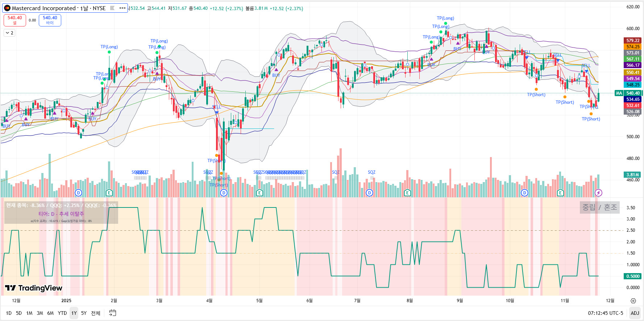Toggle the ADJ adjusted-price button

point(635,313)
